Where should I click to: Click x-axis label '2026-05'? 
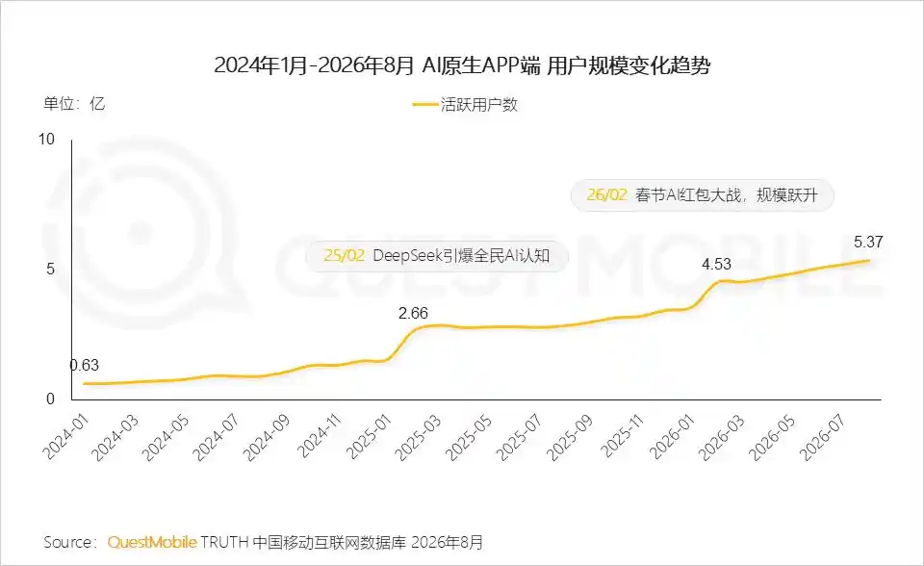click(771, 436)
